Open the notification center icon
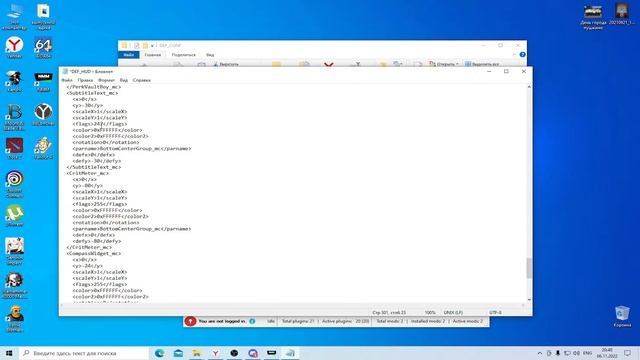 pyautogui.click(x=627, y=353)
